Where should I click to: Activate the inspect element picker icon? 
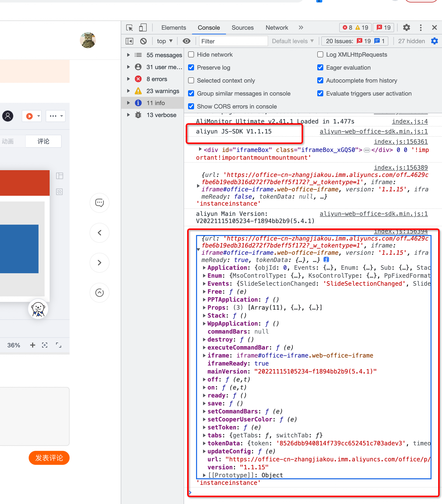click(x=129, y=28)
